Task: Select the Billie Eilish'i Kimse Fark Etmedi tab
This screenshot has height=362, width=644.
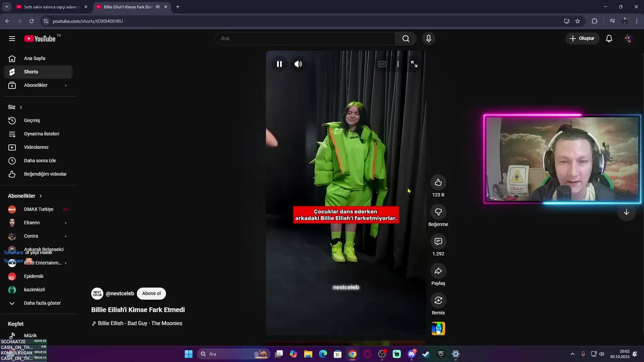Action: coord(128,7)
